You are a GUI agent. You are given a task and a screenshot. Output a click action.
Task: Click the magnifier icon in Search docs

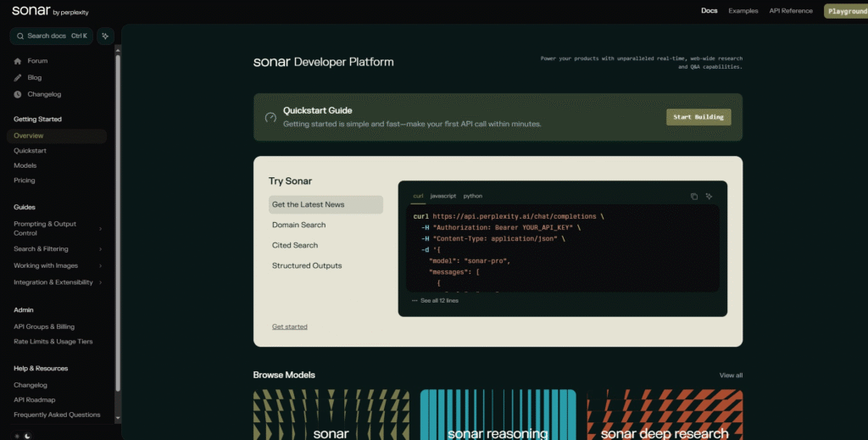[x=20, y=36]
